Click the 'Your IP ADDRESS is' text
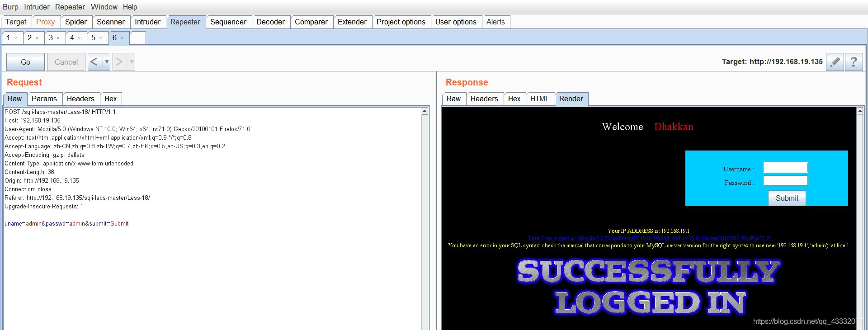 [x=648, y=231]
